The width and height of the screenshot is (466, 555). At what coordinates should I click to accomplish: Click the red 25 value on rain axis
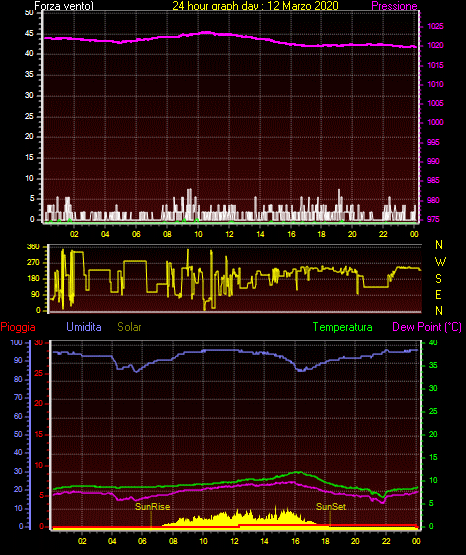tap(39, 373)
